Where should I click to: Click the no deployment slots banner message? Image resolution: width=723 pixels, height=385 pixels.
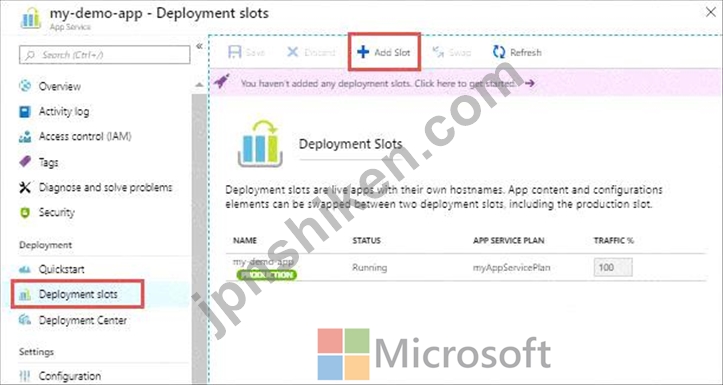378,83
